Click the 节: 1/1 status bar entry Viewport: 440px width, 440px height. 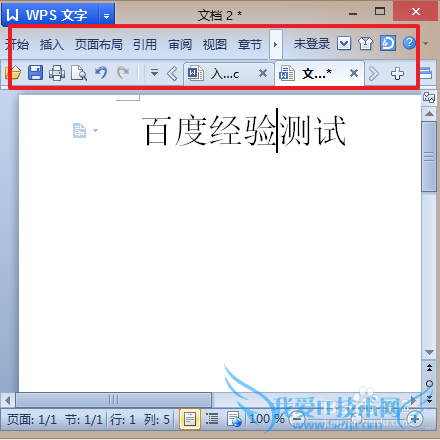(x=84, y=420)
